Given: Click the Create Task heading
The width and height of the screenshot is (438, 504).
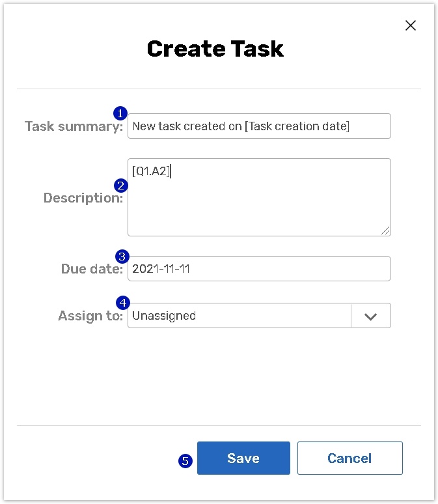Looking at the screenshot, I should [x=215, y=49].
